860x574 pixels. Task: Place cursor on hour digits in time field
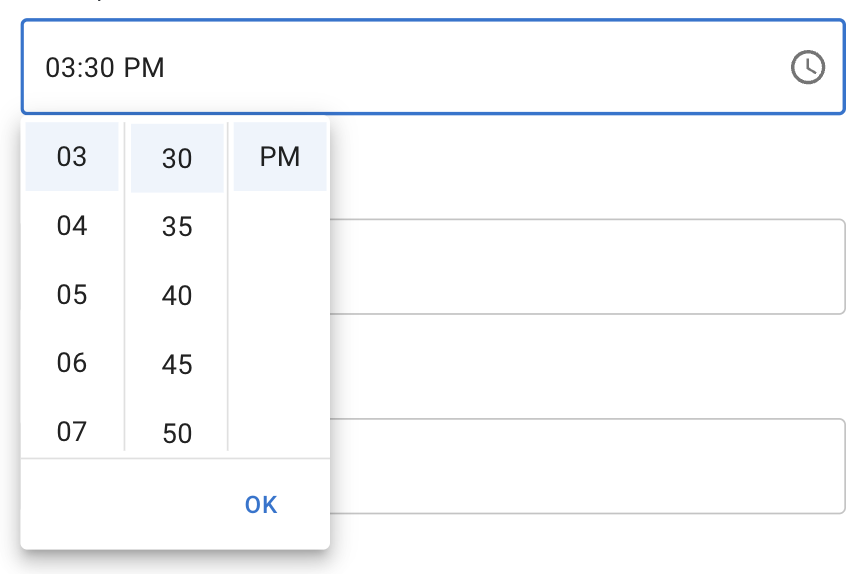click(58, 68)
